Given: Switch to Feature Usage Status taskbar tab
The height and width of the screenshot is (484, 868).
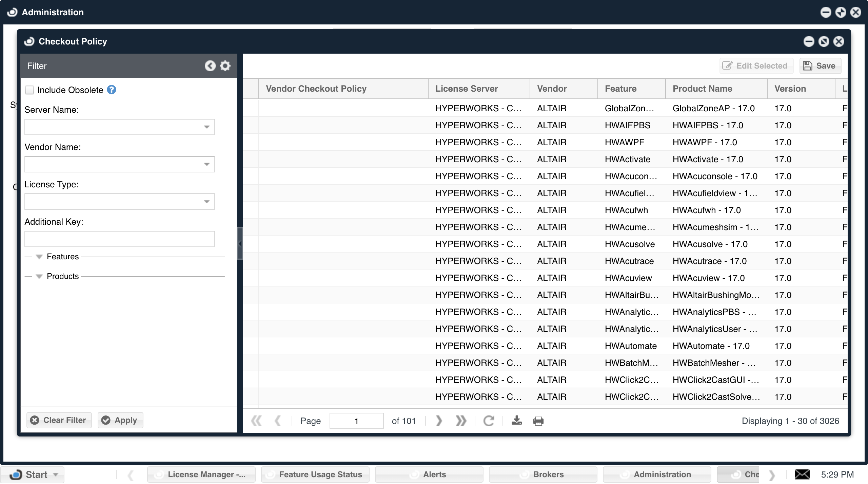Looking at the screenshot, I should coord(315,474).
